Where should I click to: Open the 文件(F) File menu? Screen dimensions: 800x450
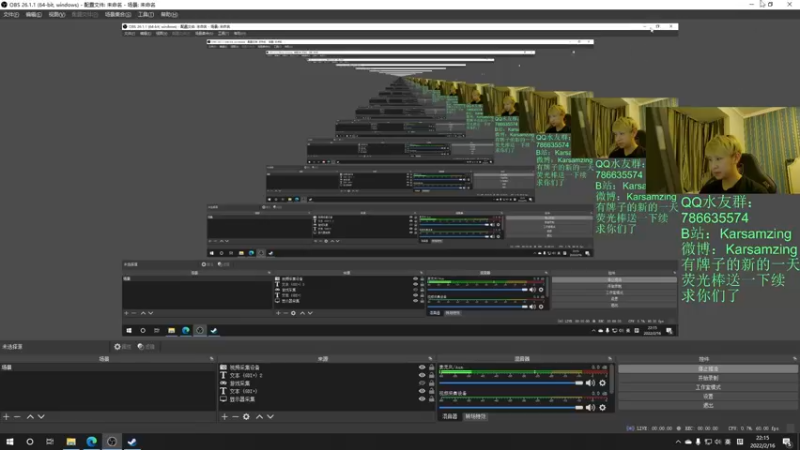(x=11, y=15)
